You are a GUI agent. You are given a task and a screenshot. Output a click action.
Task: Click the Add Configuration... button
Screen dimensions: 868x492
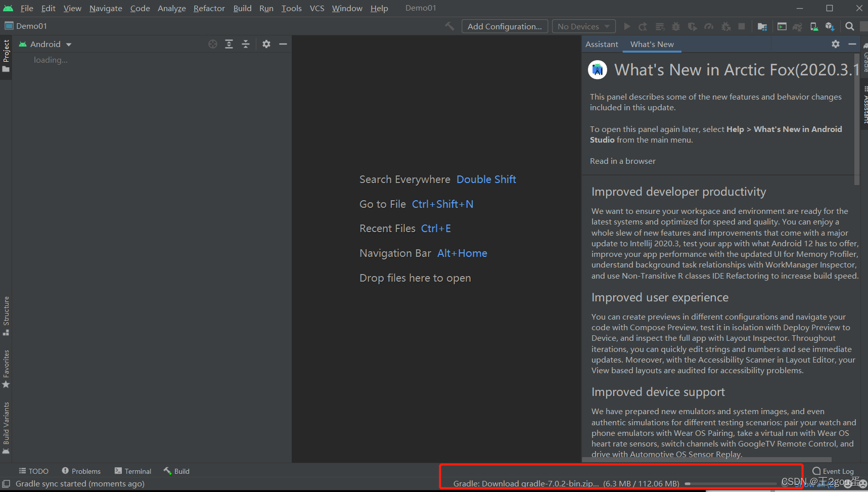pyautogui.click(x=505, y=26)
